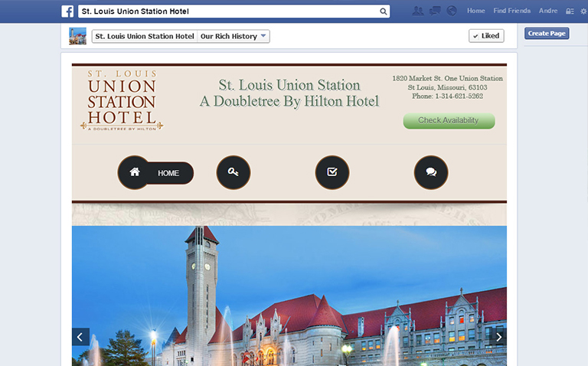
Task: Click the key icon circle button
Action: click(234, 172)
